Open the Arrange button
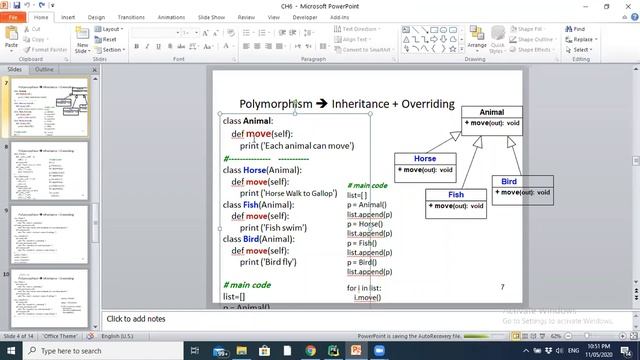This screenshot has width=640, height=360. click(x=476, y=39)
